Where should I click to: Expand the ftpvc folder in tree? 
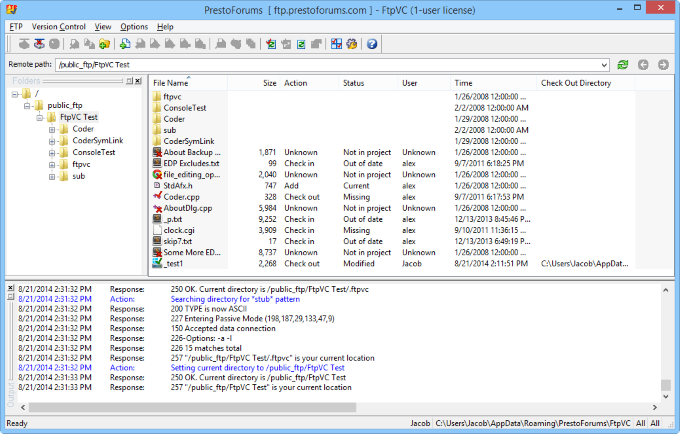52,165
